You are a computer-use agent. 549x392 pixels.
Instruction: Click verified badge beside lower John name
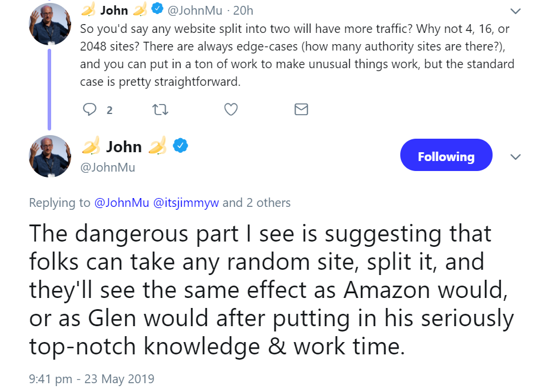pos(180,146)
